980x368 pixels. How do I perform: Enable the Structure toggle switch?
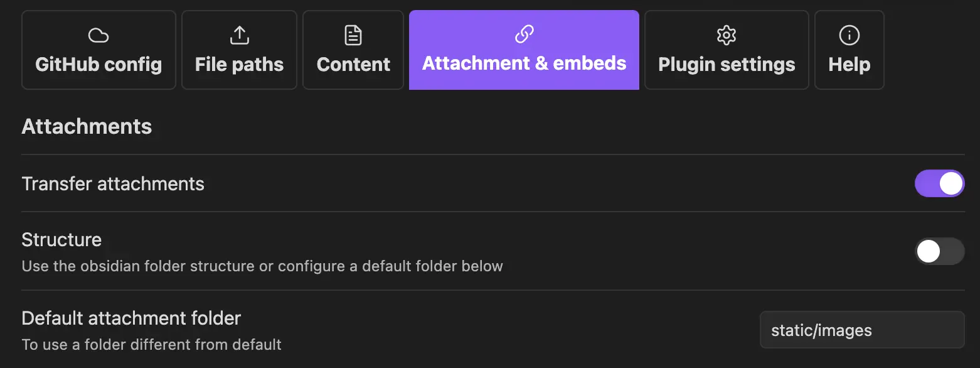[939, 251]
